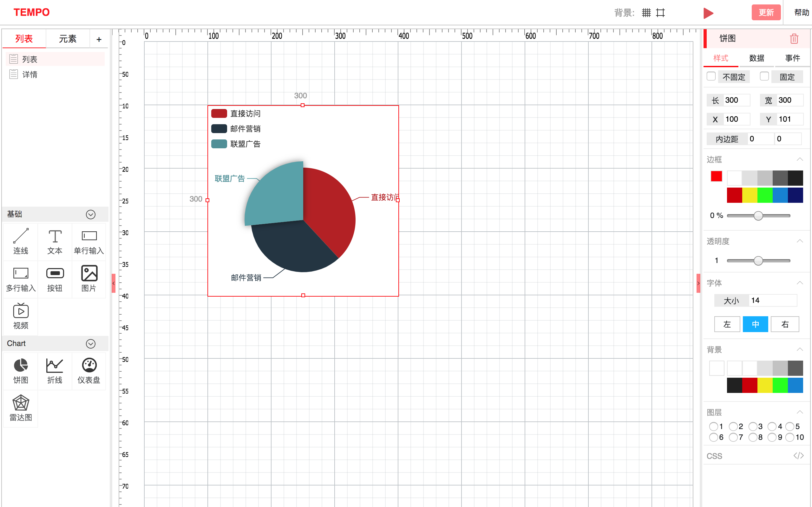Pick the yellow border color swatch

tap(749, 196)
